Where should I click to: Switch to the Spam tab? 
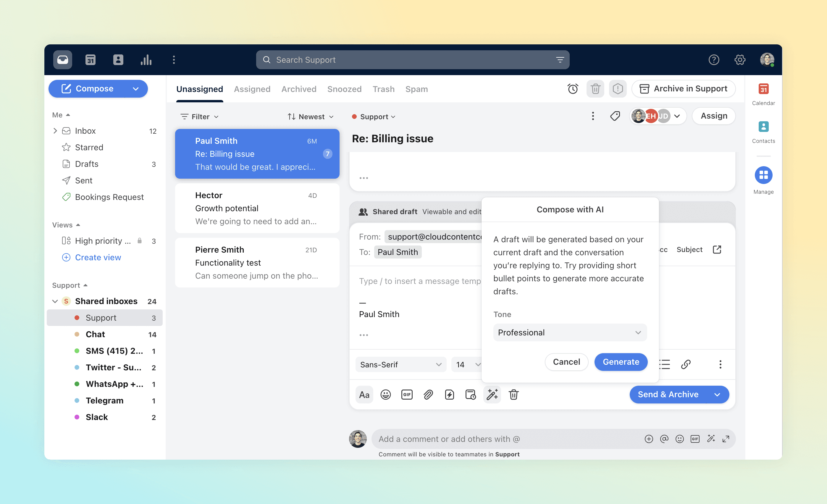pyautogui.click(x=416, y=89)
